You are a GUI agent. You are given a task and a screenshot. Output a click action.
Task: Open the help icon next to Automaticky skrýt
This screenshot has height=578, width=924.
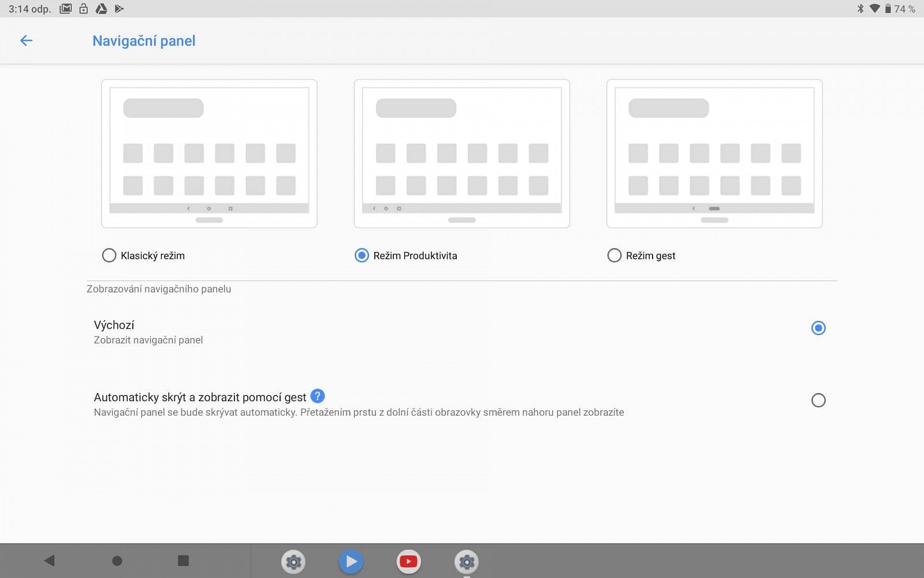(x=318, y=396)
